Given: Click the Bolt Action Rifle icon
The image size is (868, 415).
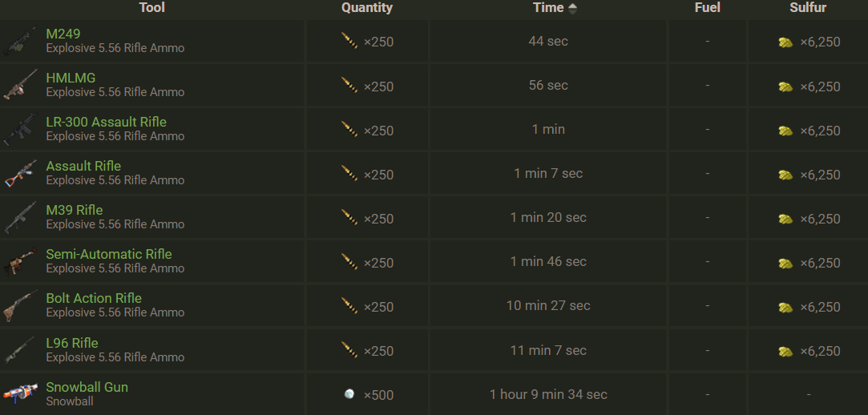Looking at the screenshot, I should [x=19, y=306].
